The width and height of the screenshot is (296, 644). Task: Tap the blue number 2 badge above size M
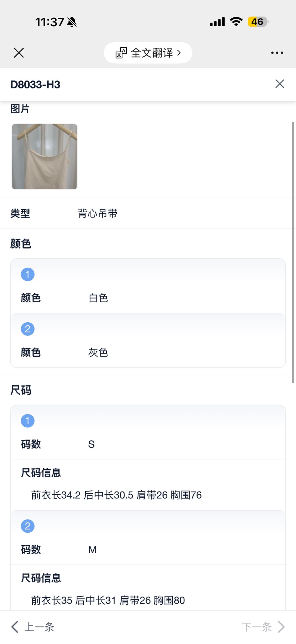[x=28, y=526]
